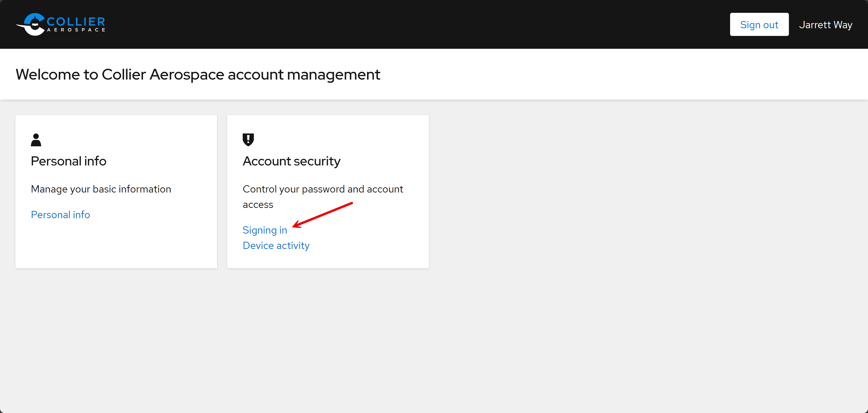
Task: Click the Welcome to Collier Aerospace heading
Action: click(x=198, y=74)
